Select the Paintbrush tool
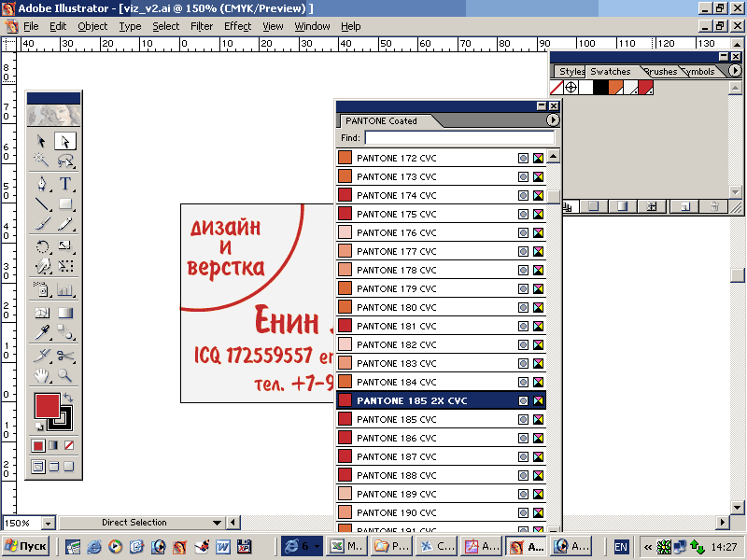This screenshot has height=560, width=747. click(x=41, y=223)
